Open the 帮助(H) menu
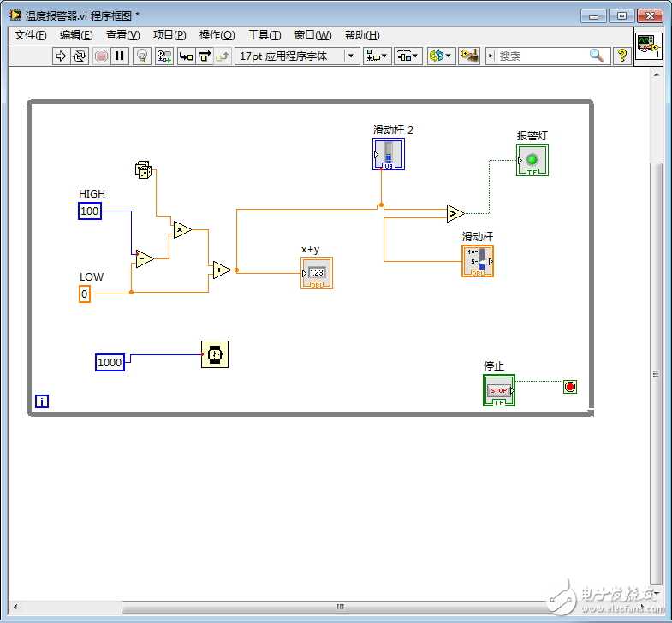 [x=362, y=35]
